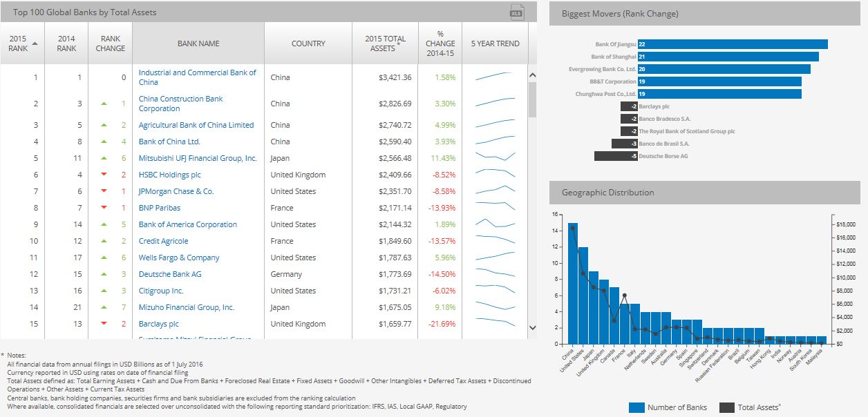This screenshot has height=417, width=868.
Task: Click the China bar in Geographic Distribution
Action: (573, 283)
